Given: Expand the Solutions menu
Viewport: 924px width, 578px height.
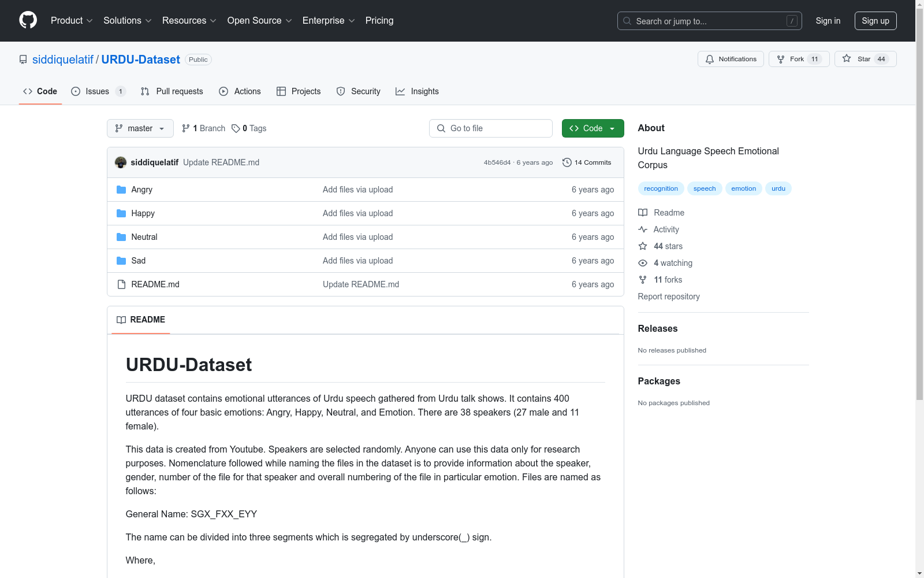Looking at the screenshot, I should pos(127,20).
